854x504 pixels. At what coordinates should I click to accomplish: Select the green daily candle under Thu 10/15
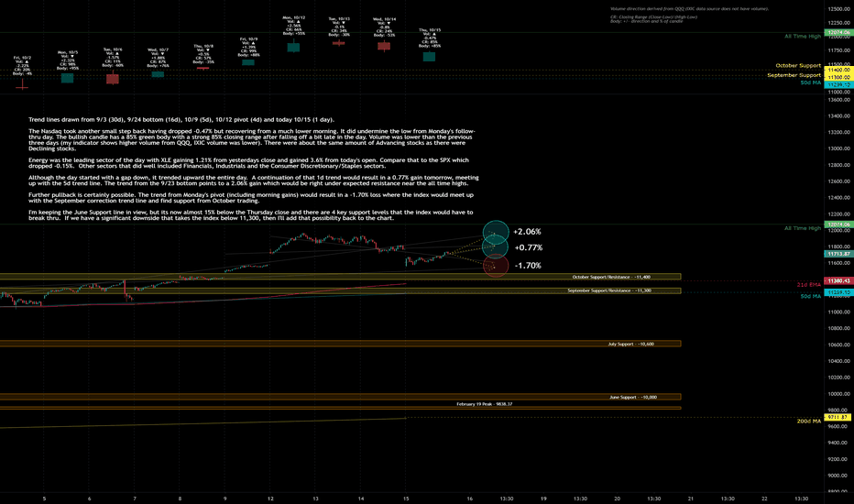click(x=429, y=56)
